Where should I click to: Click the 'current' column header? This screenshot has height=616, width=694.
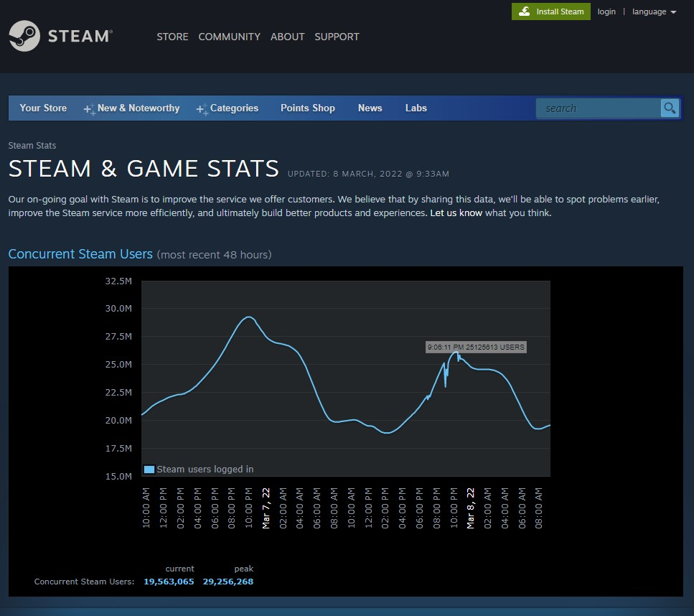coord(179,569)
